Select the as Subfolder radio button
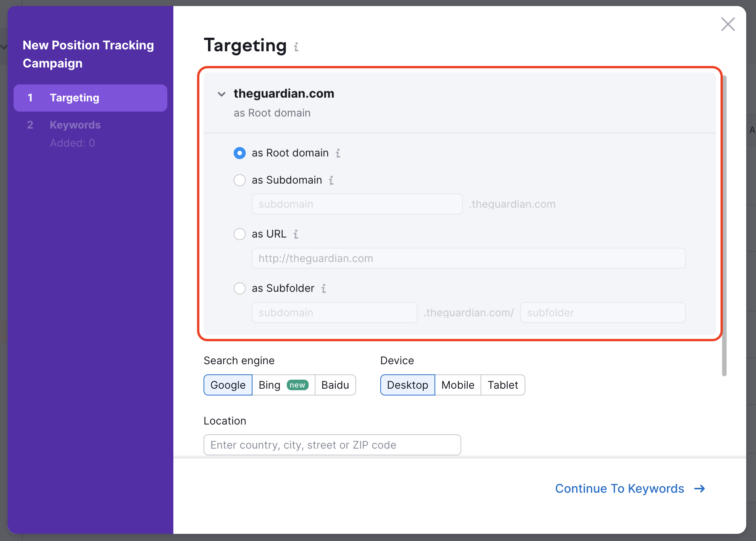The width and height of the screenshot is (756, 541). [x=240, y=288]
